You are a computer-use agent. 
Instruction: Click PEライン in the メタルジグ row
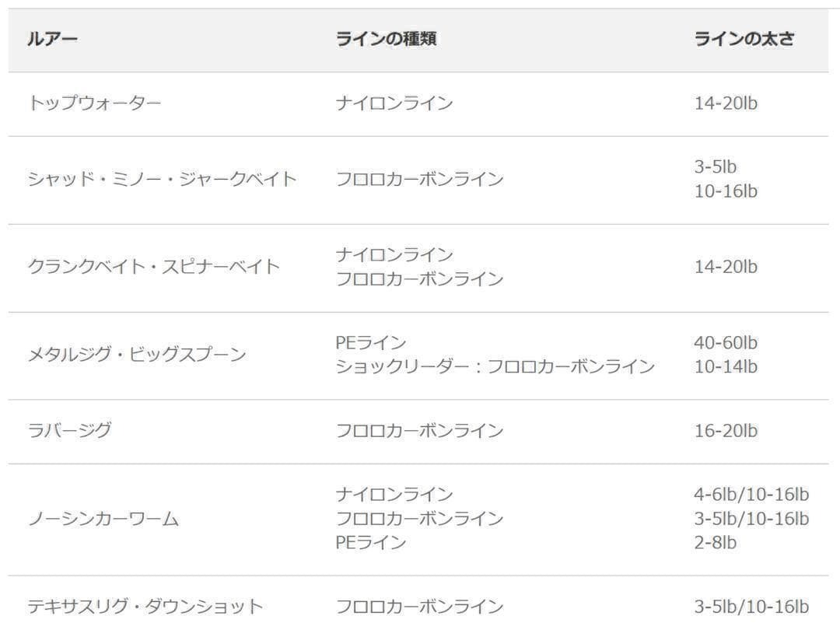coord(371,343)
